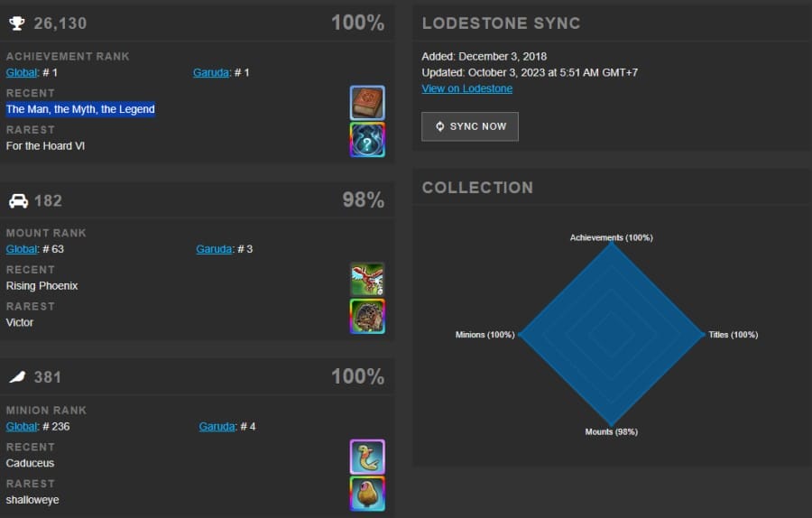Click the For the Hoard VI question-mark icon
The height and width of the screenshot is (518, 812).
(x=367, y=140)
